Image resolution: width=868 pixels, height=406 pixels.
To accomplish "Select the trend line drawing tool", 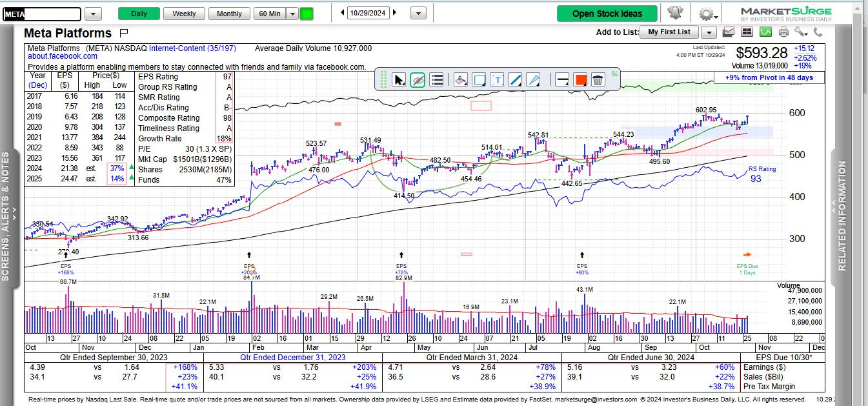I will point(515,79).
